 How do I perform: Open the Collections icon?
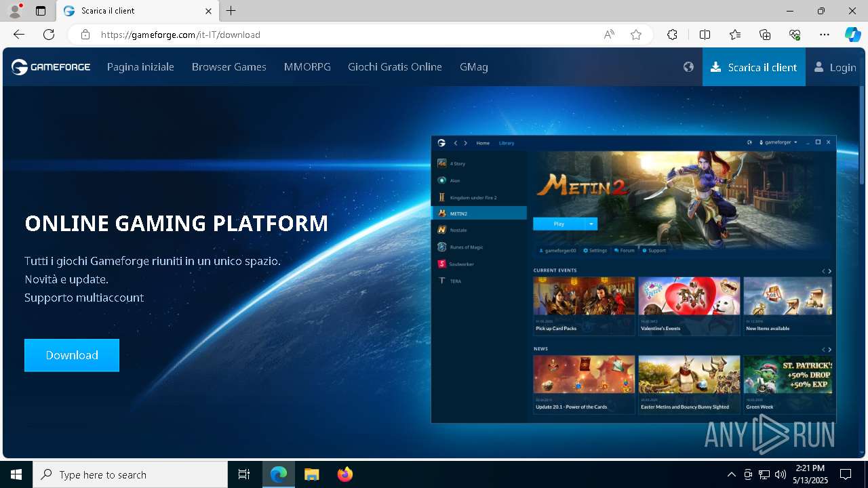765,35
